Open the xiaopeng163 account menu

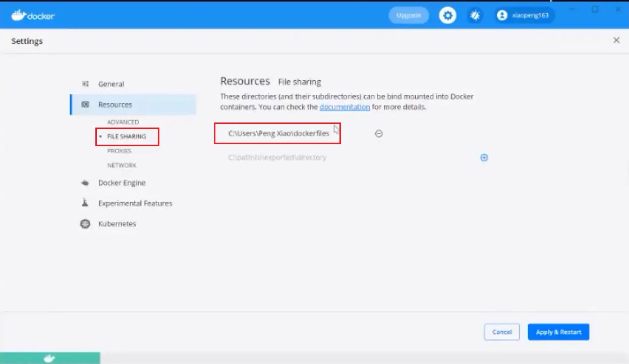coord(524,16)
